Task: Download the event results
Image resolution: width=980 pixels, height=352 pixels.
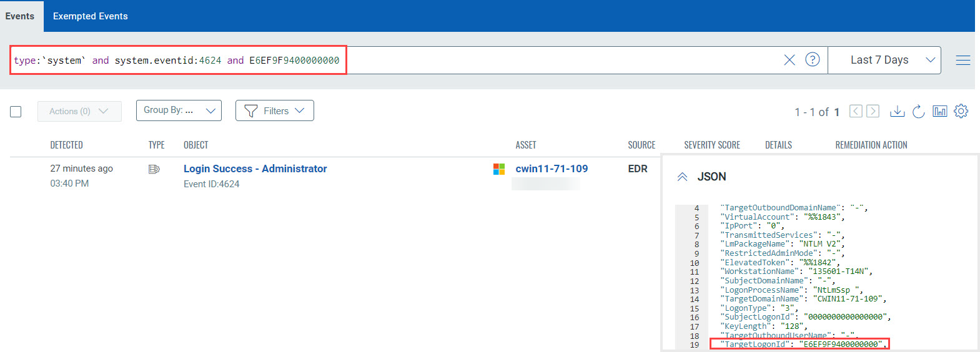Action: (x=897, y=111)
